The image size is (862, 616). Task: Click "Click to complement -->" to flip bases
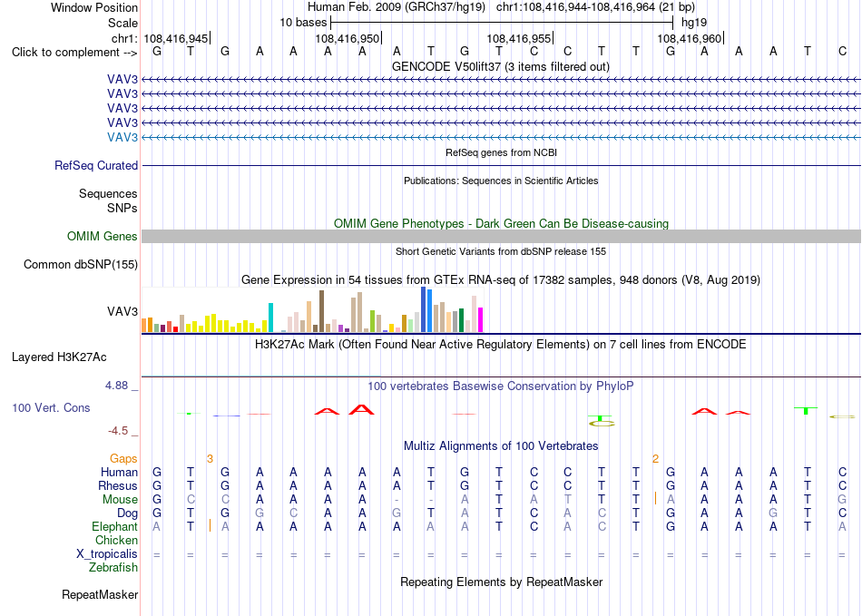tap(74, 53)
